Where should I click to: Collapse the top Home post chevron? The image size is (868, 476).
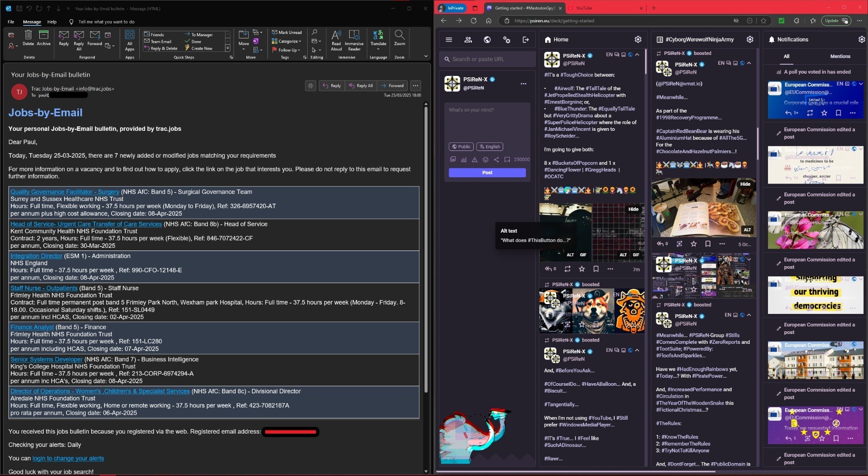[x=637, y=54]
